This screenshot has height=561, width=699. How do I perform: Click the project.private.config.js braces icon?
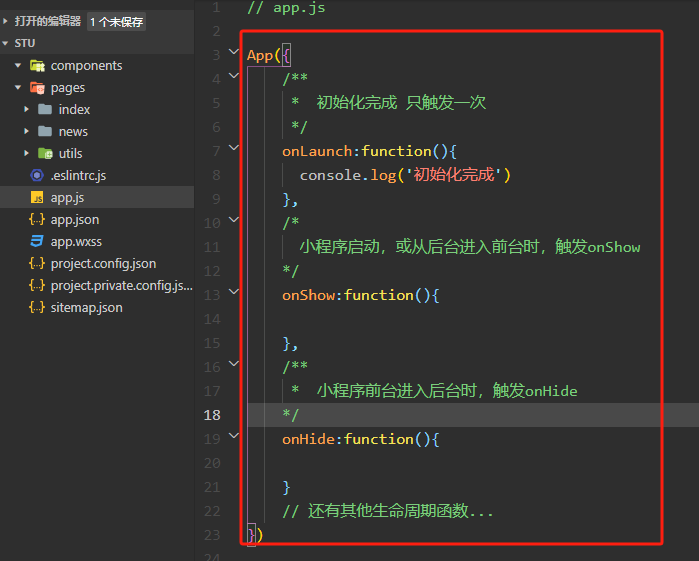click(37, 285)
